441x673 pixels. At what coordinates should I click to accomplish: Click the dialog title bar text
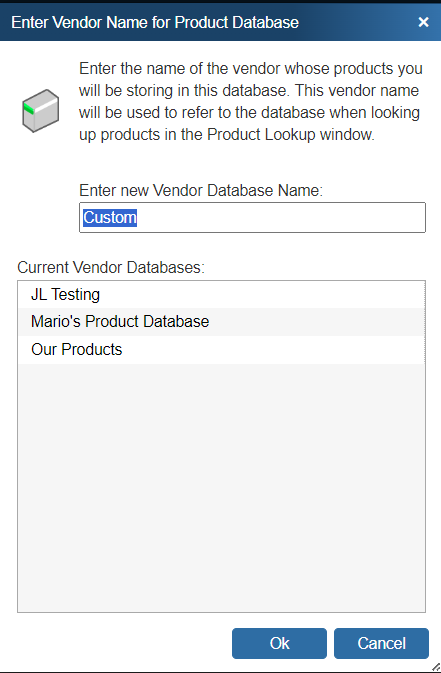155,22
